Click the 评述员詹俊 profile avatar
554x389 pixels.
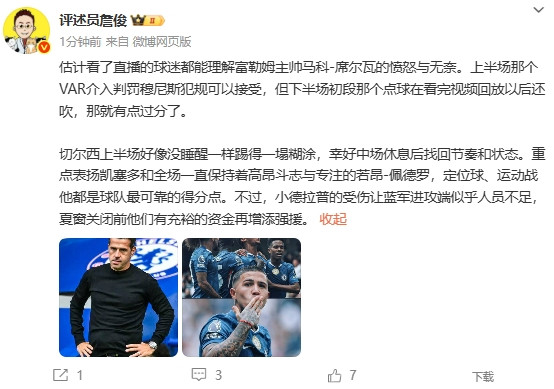tap(26, 30)
